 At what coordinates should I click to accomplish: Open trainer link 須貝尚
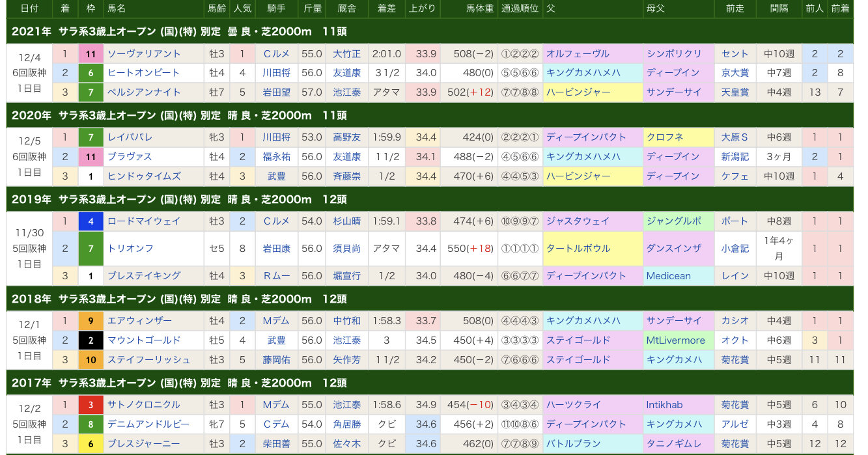(x=346, y=249)
